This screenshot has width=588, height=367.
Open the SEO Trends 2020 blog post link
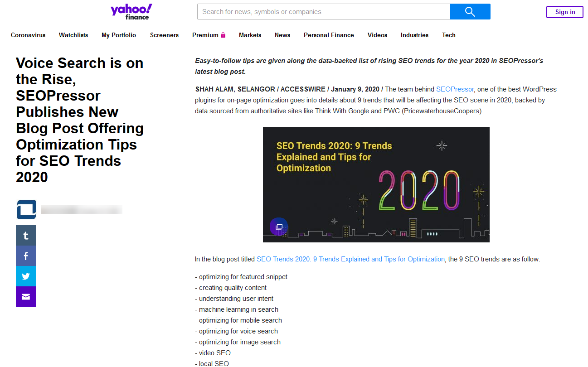[x=350, y=259]
